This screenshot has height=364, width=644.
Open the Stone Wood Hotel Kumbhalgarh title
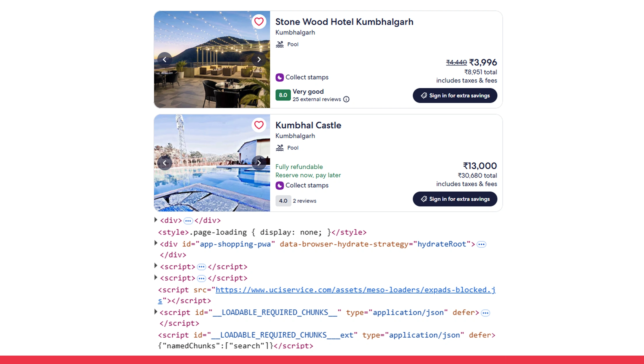344,22
